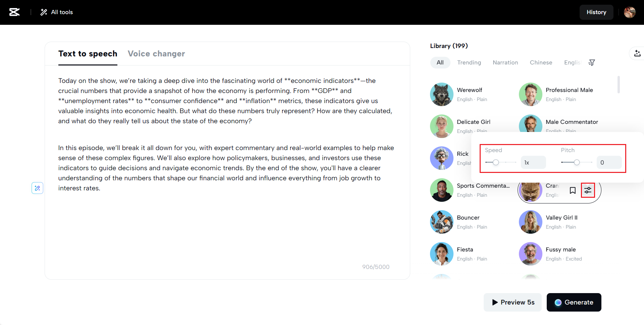644x325 pixels.
Task: Click the Speed slider handle
Action: (x=496, y=162)
